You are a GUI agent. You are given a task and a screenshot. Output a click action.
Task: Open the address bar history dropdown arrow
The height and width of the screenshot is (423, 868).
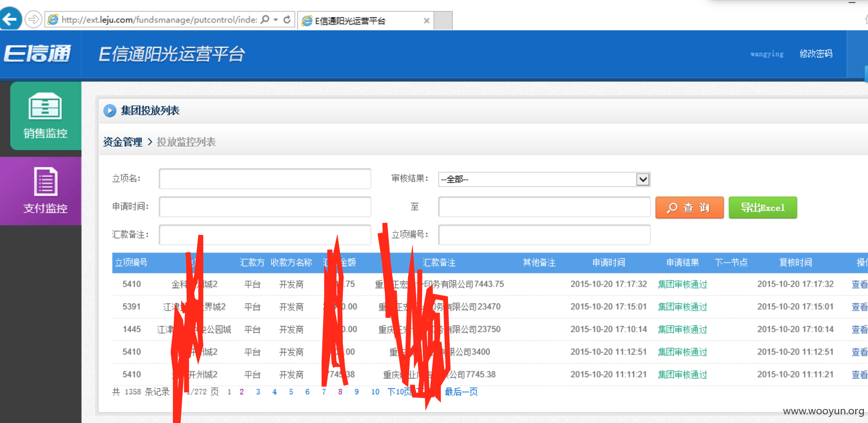[x=276, y=20]
